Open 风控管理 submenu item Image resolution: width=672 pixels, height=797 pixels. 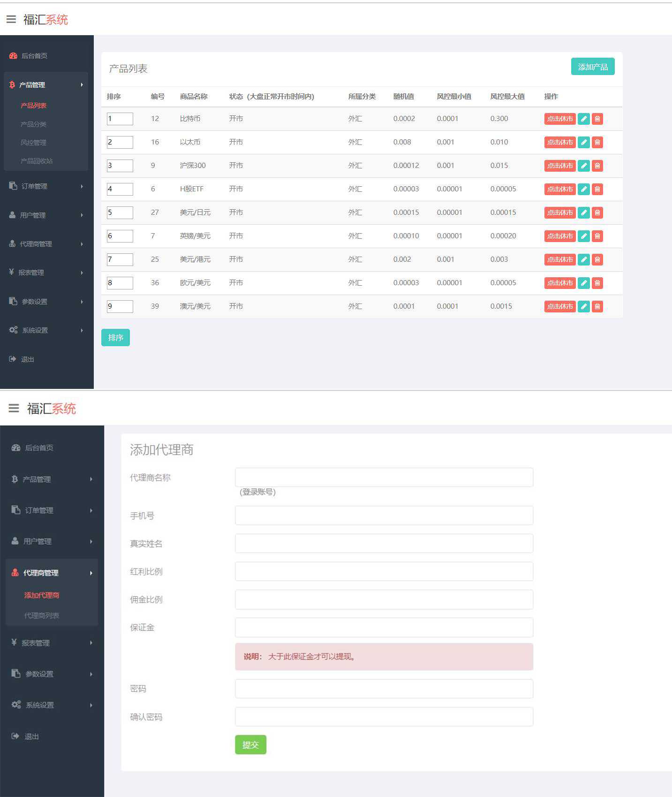34,143
